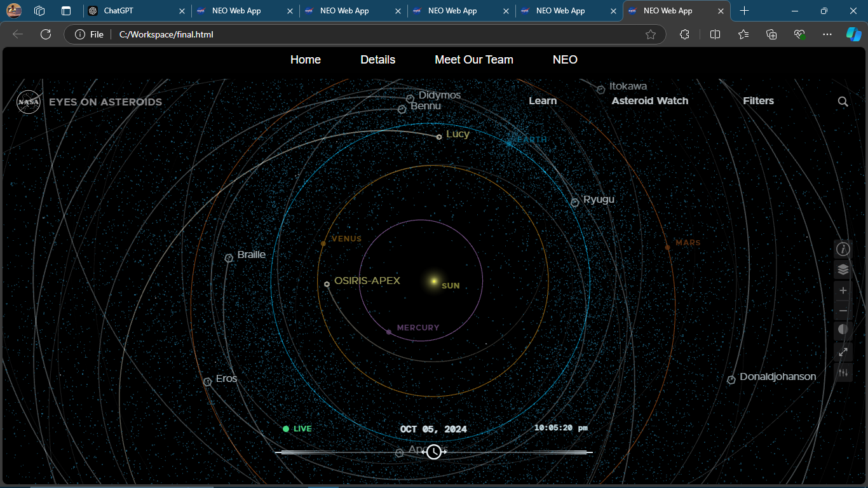
Task: Toggle the half-circle lighting icon
Action: (843, 330)
